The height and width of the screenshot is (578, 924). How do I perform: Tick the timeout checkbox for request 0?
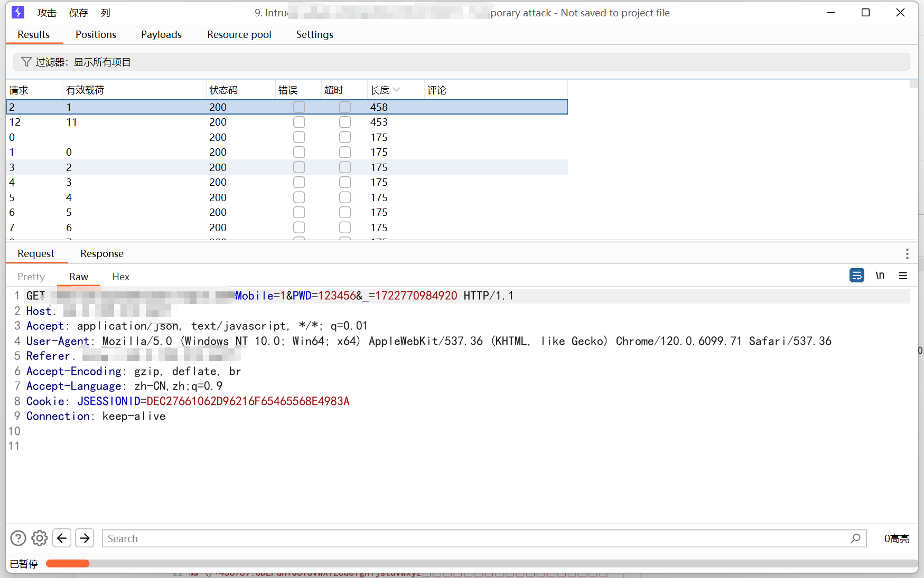coord(345,137)
